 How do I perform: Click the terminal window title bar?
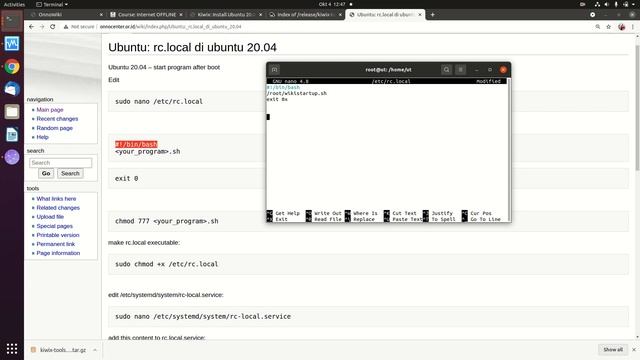click(x=388, y=70)
